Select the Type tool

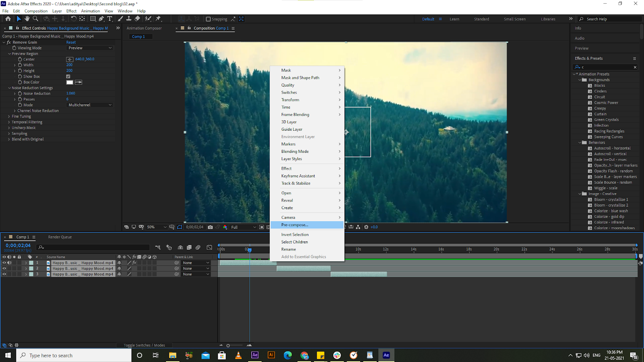pyautogui.click(x=110, y=19)
